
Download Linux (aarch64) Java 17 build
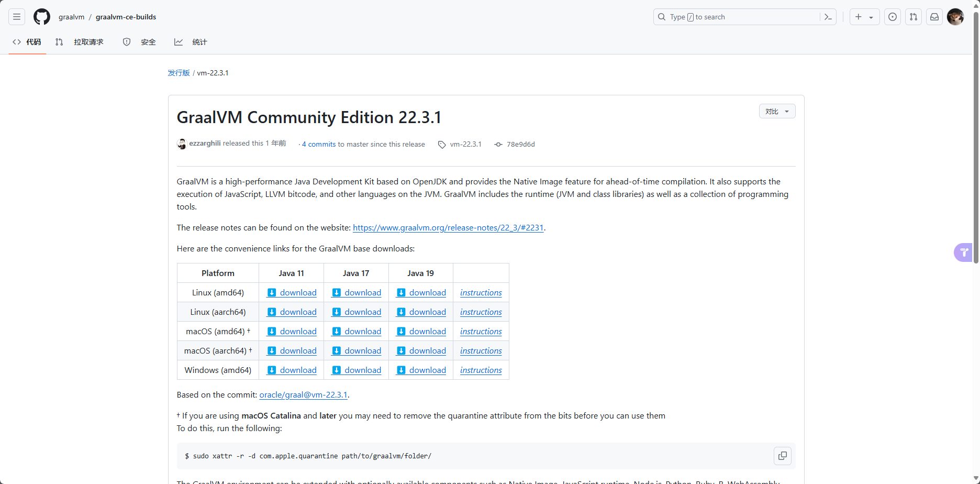tap(356, 312)
